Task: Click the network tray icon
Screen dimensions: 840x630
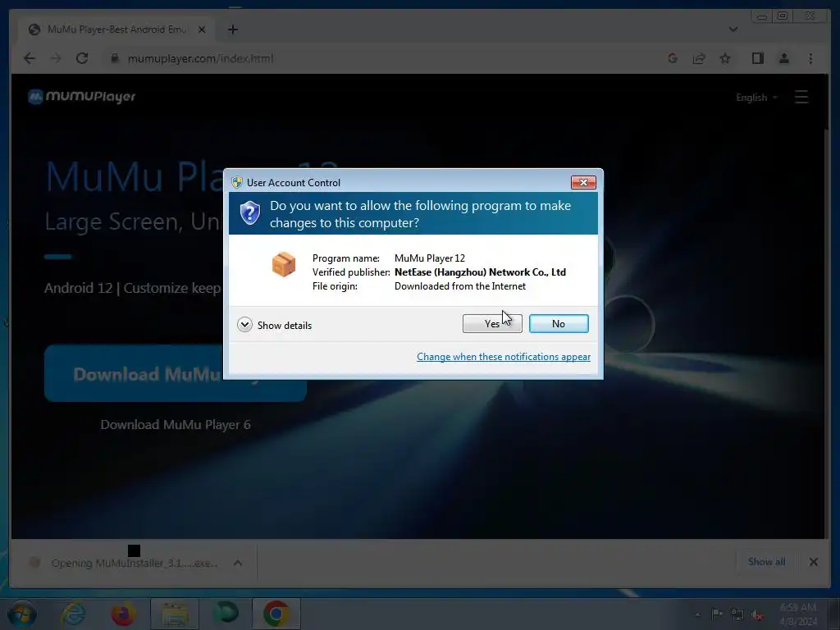Action: (737, 615)
